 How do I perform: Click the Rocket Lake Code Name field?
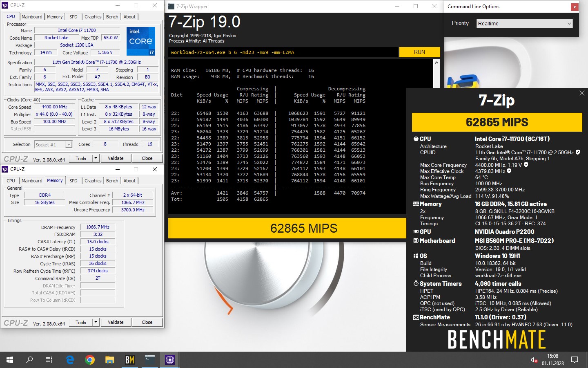(56, 38)
